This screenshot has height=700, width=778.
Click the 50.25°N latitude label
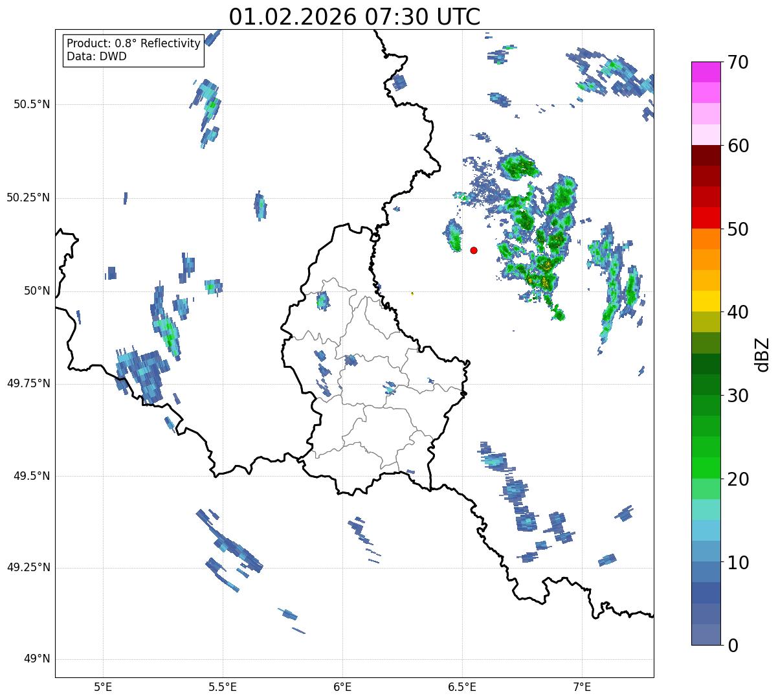click(28, 198)
